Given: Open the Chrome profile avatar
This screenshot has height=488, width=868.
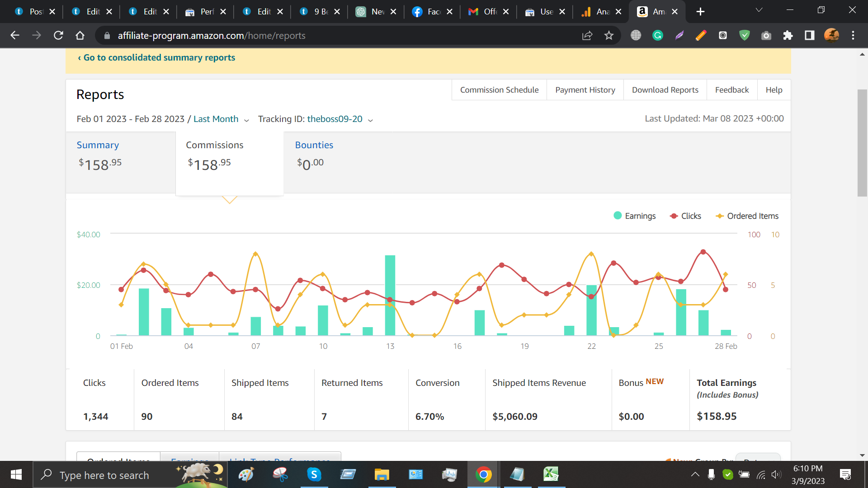Looking at the screenshot, I should click(x=831, y=35).
